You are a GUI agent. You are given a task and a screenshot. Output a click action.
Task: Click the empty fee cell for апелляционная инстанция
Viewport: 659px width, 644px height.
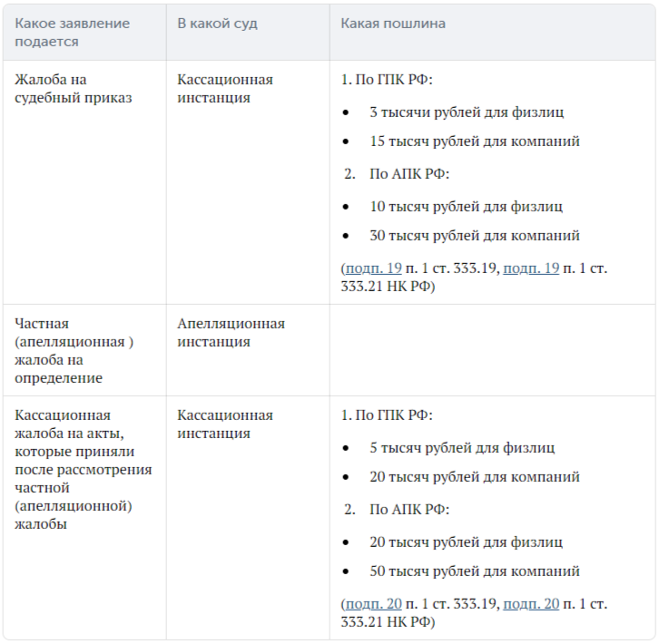point(492,350)
